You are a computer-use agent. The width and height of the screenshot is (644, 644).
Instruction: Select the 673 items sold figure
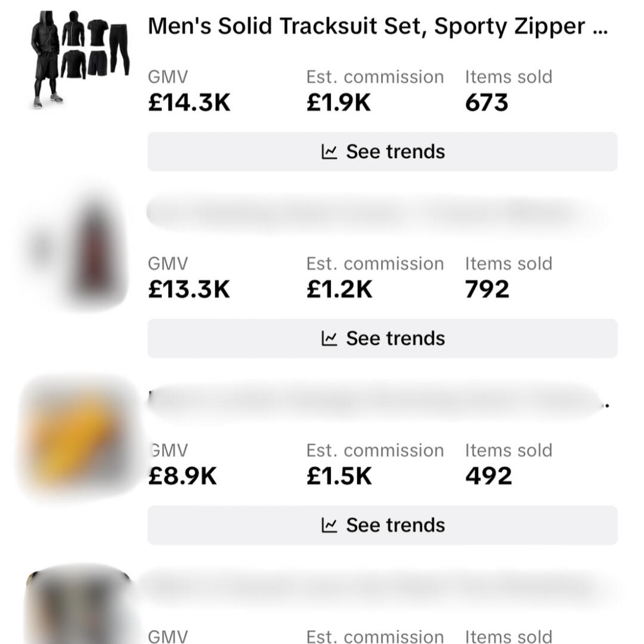(x=487, y=103)
